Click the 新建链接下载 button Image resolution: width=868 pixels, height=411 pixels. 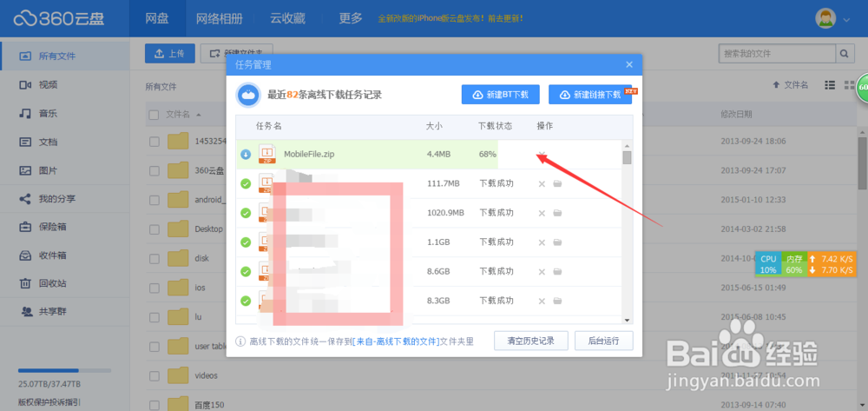tap(590, 95)
